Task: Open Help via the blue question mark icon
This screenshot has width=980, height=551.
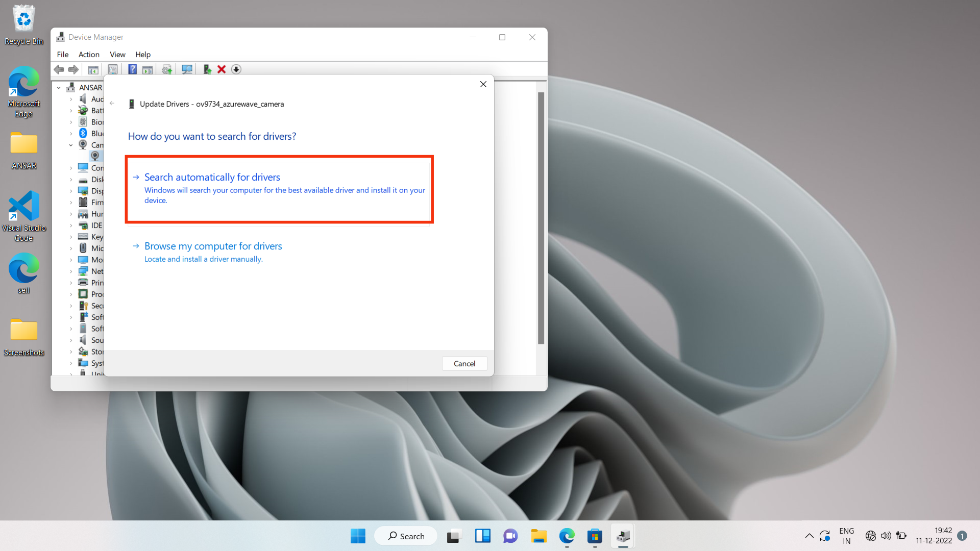Action: [x=132, y=69]
